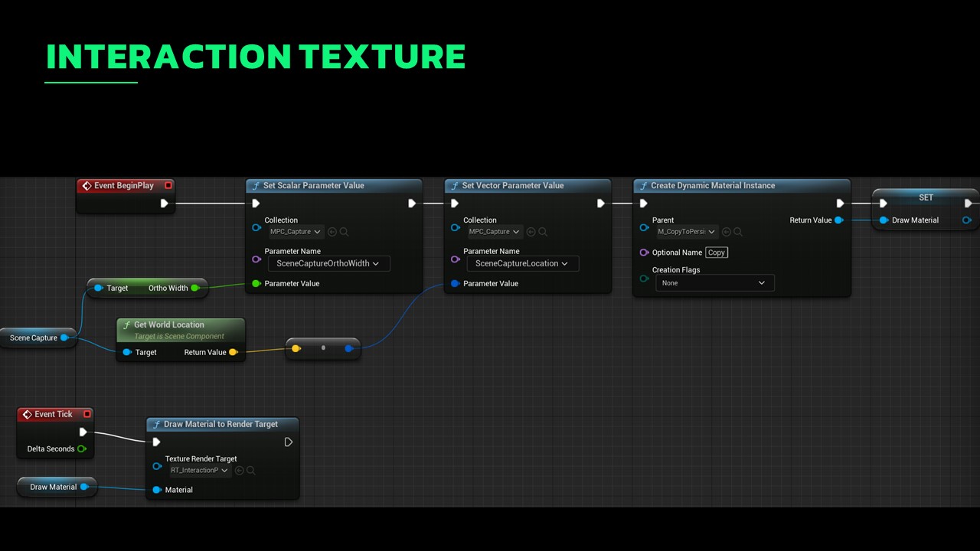The image size is (980, 551).
Task: Click the Return Value pin on Get World Location
Action: [x=234, y=352]
